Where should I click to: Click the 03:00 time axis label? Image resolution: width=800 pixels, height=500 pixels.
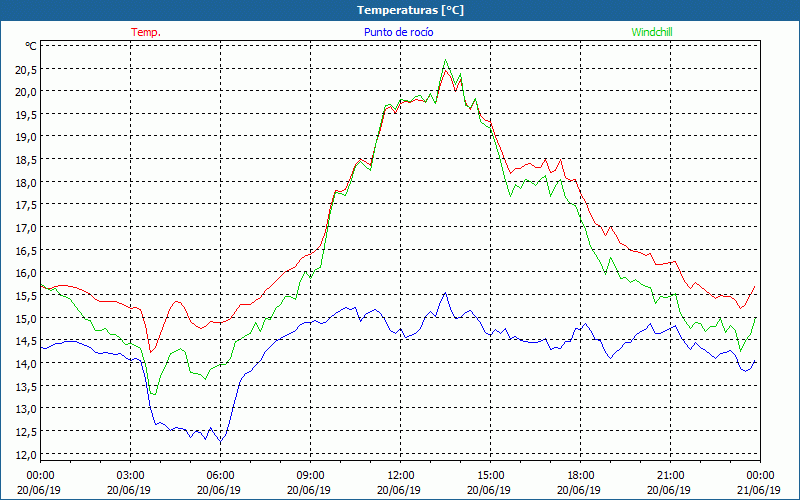(130, 475)
